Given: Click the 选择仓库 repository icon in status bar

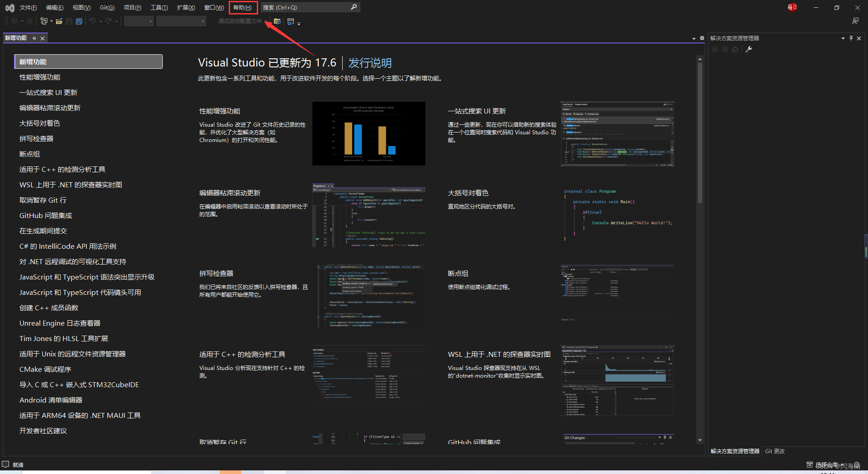Looking at the screenshot, I should pos(810,465).
